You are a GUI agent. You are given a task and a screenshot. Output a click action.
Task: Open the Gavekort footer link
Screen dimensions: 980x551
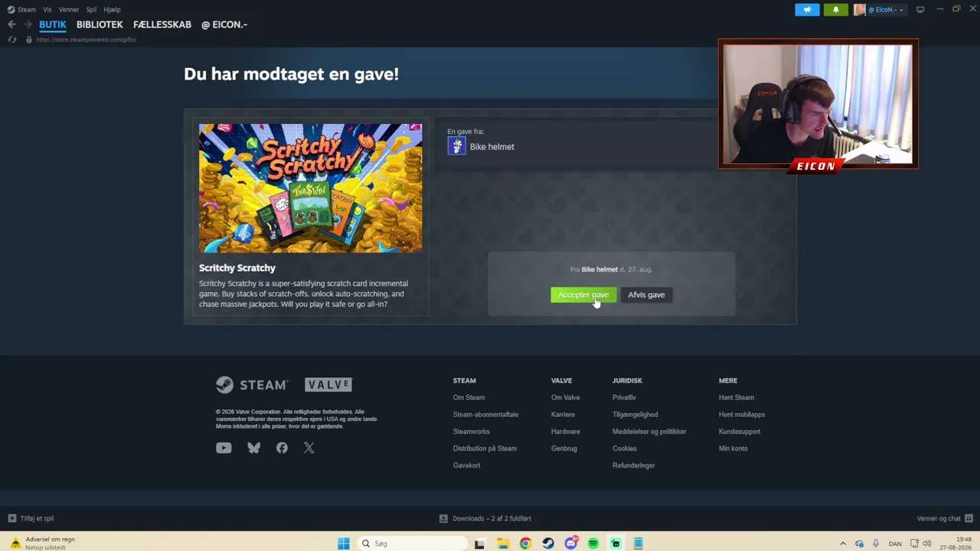tap(467, 465)
